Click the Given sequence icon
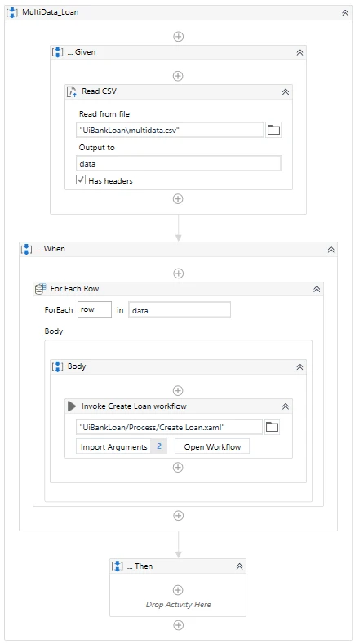355x644 pixels. tap(57, 52)
